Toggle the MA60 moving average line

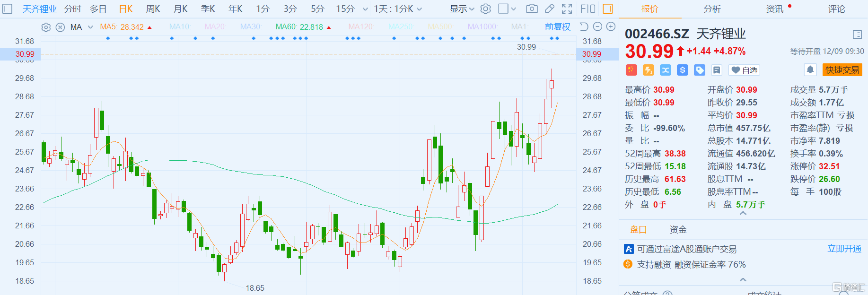[x=303, y=27]
